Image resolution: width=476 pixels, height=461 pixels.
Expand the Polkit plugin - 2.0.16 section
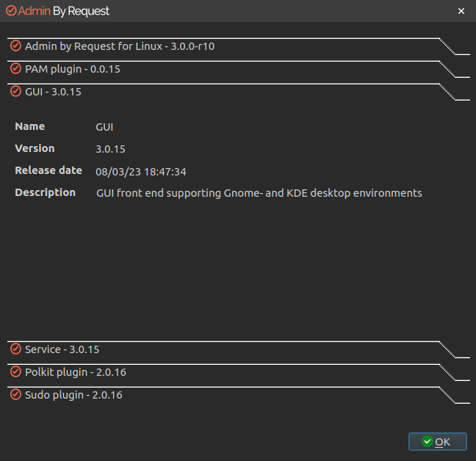[x=238, y=372]
